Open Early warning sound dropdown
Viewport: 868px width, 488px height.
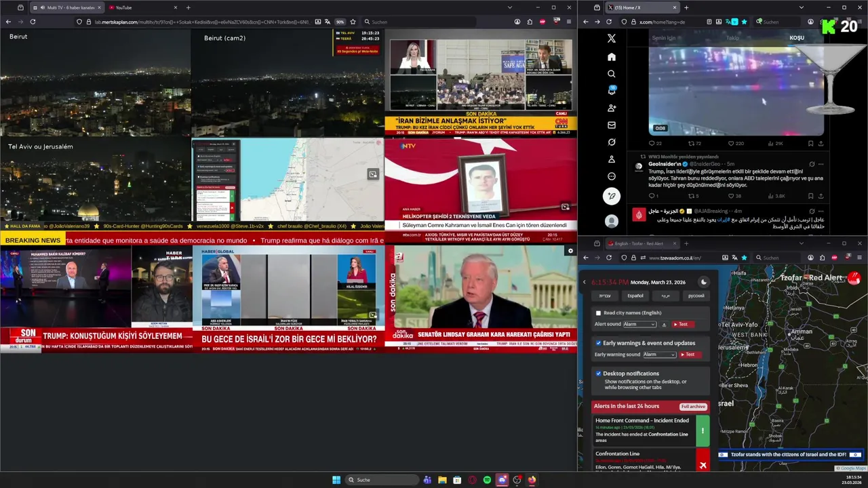click(660, 354)
